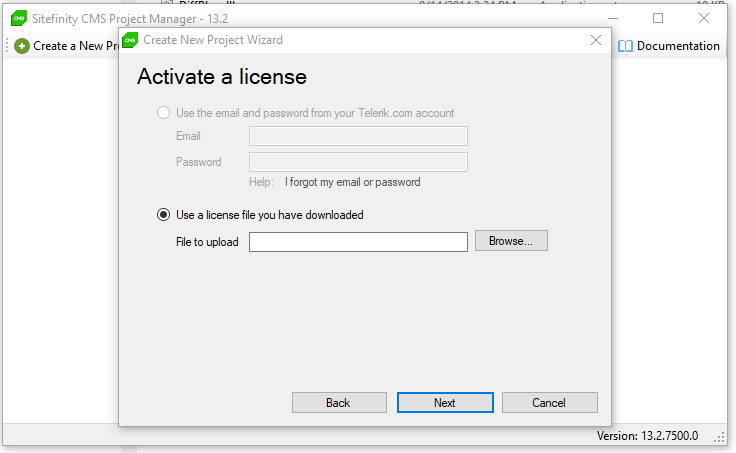Click the Version: 13.2.7500.0 status text
Image resolution: width=736 pixels, height=453 pixels.
(x=647, y=436)
